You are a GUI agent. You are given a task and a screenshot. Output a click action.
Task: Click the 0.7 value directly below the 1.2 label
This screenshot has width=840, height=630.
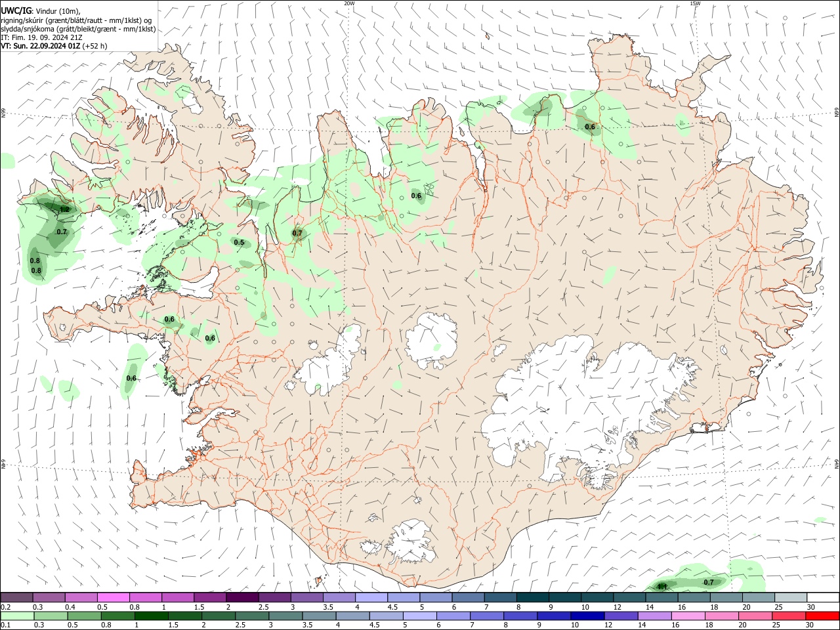pos(62,232)
